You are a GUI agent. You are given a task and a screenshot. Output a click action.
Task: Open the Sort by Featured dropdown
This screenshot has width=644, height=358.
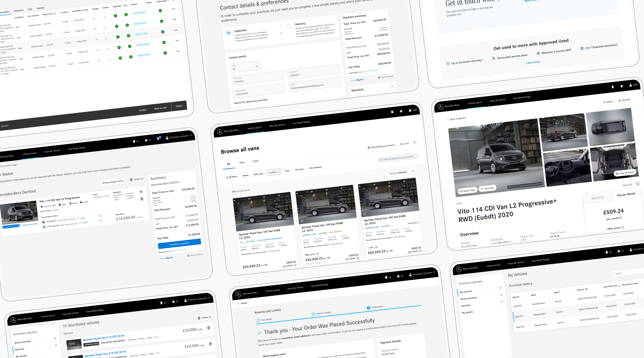pos(402,172)
